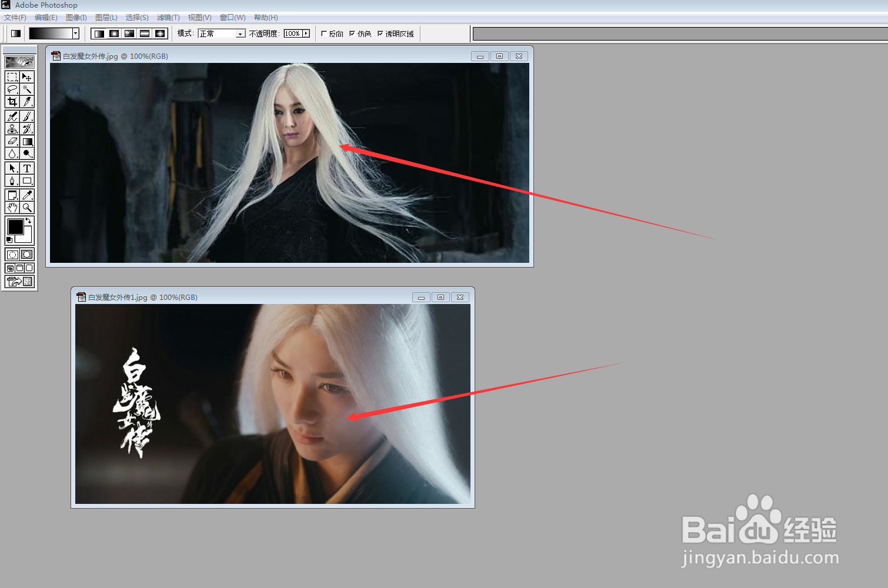Select the Eyedropper tool

pyautogui.click(x=27, y=195)
